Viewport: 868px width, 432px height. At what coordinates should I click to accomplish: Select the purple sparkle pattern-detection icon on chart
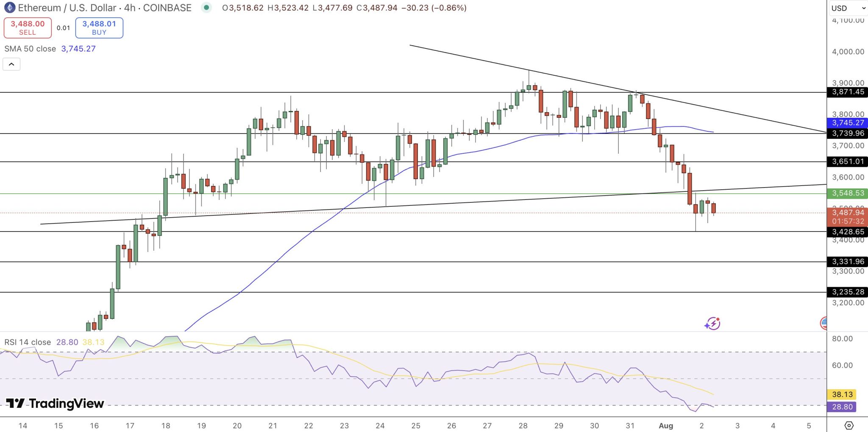(x=712, y=324)
